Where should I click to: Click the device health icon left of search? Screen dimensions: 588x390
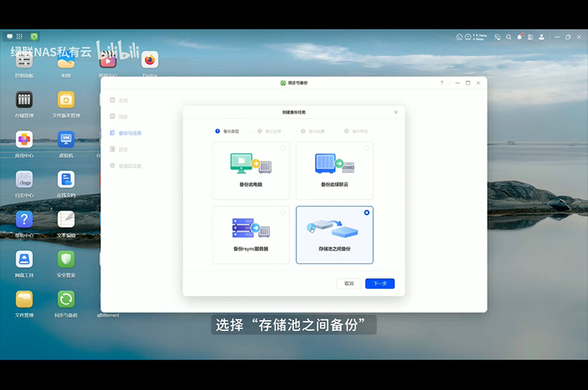(498, 37)
